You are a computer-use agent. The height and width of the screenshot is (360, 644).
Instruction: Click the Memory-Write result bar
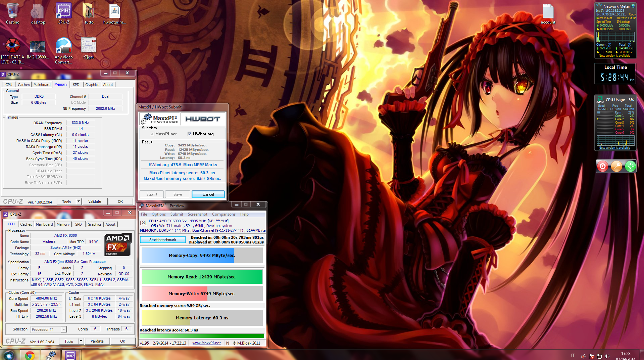(202, 294)
